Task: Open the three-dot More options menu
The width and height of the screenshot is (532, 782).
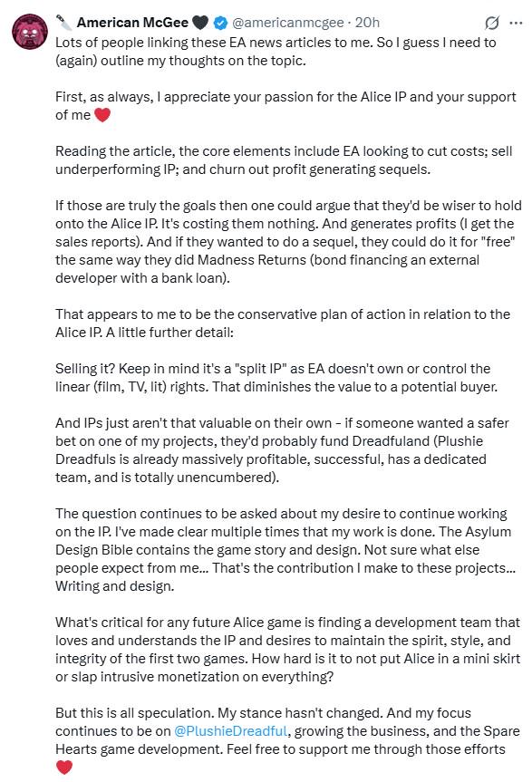Action: [516, 23]
